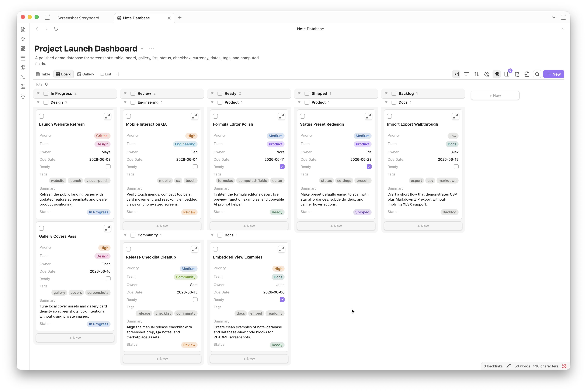Add new card under Design group
Viewport: 587px width, 392px height.
pyautogui.click(x=75, y=338)
